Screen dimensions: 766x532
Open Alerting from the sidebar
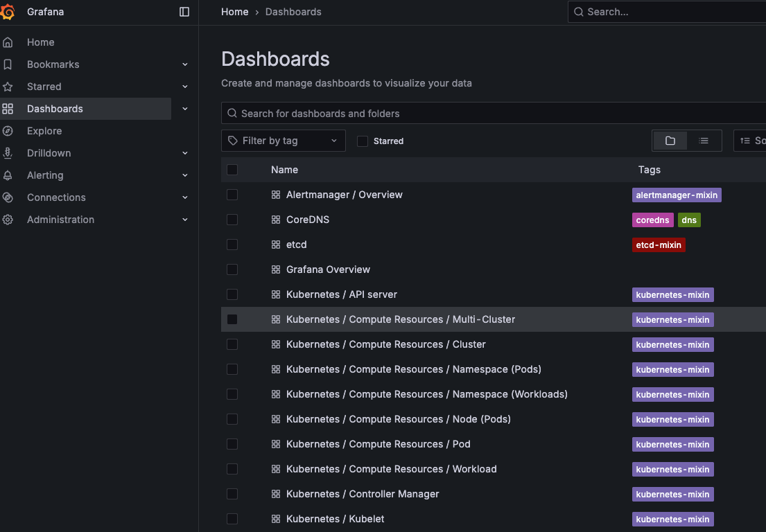[45, 175]
